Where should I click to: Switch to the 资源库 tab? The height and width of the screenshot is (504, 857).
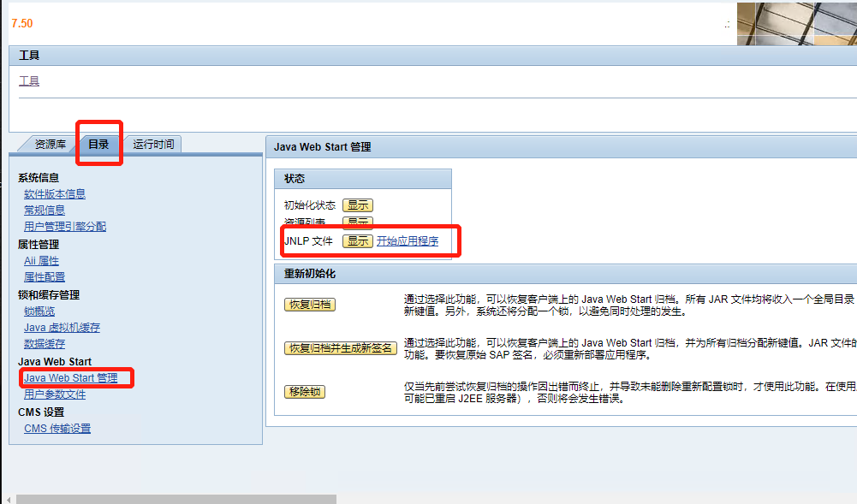coord(50,144)
